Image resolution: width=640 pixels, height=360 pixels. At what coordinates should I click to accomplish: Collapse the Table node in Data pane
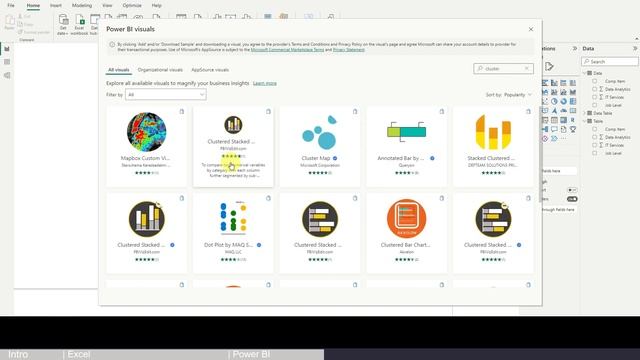585,121
